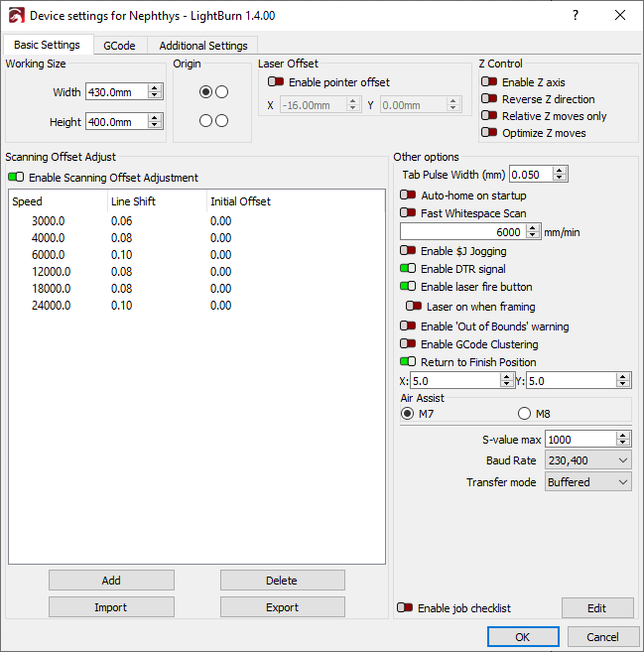The width and height of the screenshot is (644, 652).
Task: Toggle Laser on when framing switch
Action: click(x=414, y=307)
